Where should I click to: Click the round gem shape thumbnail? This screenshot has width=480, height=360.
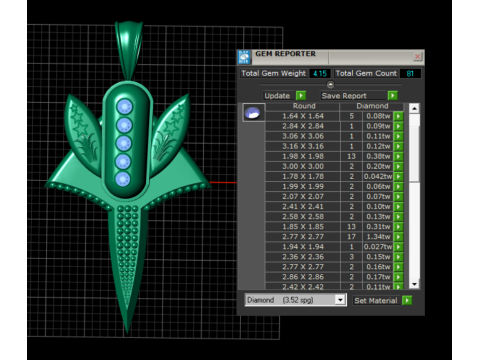tap(253, 112)
